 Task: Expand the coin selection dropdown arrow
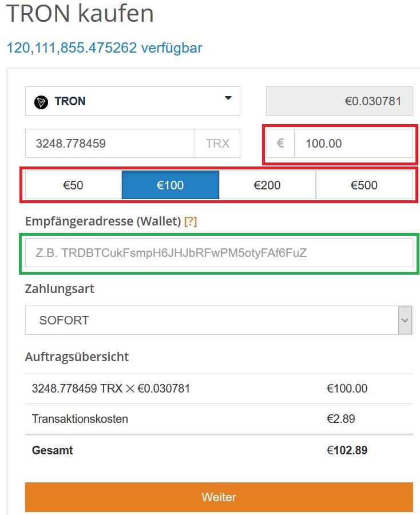228,97
